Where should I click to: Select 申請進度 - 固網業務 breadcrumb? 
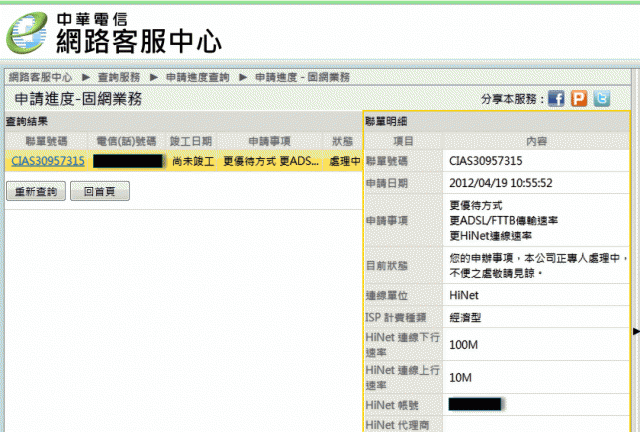coord(302,77)
